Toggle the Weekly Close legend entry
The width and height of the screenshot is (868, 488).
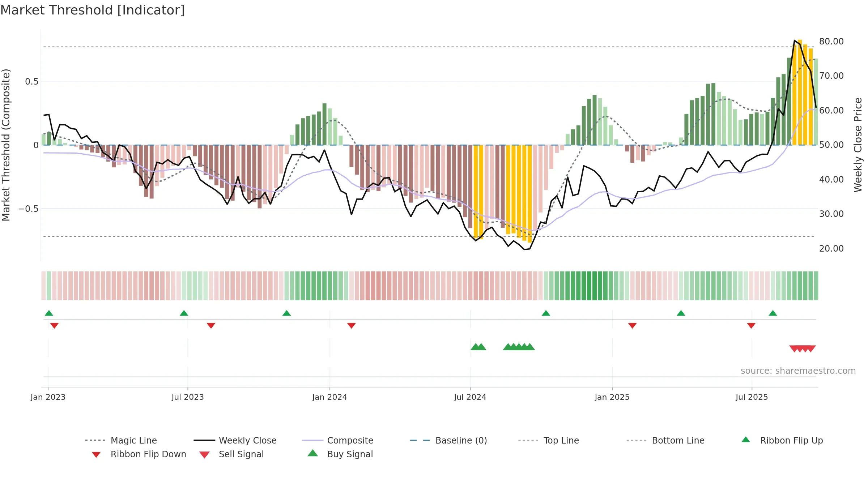235,440
